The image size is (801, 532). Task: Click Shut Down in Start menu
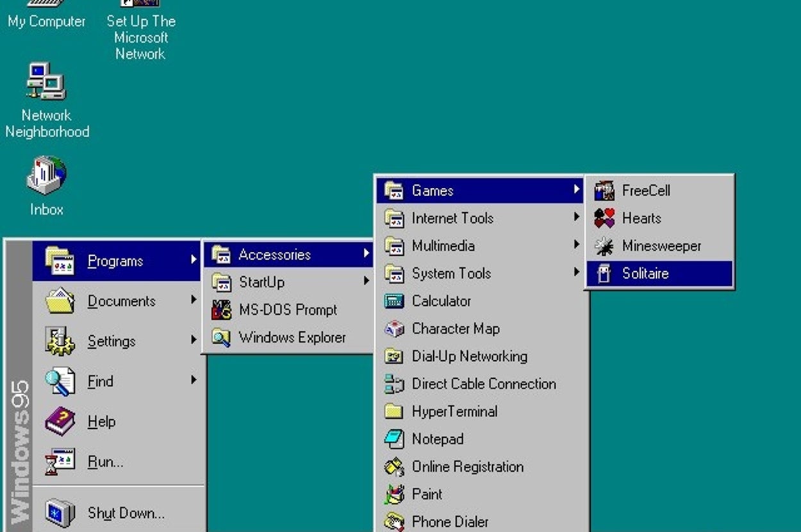126,513
